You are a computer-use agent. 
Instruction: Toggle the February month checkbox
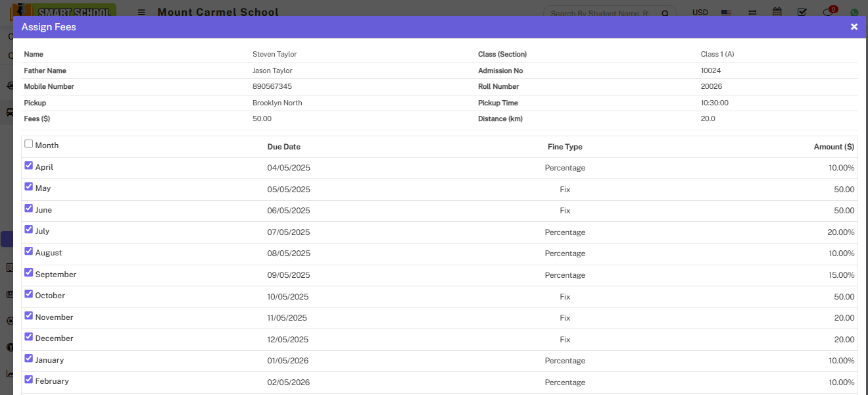[28, 380]
